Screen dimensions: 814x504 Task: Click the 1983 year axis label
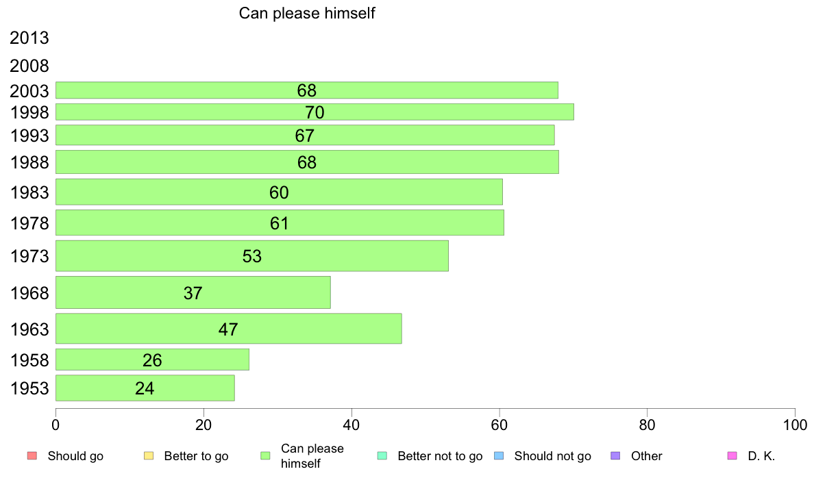[29, 192]
